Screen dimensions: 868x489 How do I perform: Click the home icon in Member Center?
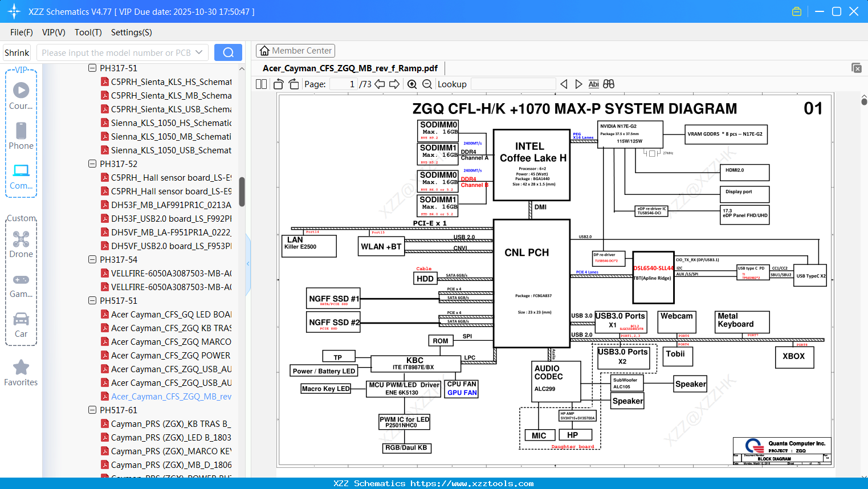click(264, 51)
